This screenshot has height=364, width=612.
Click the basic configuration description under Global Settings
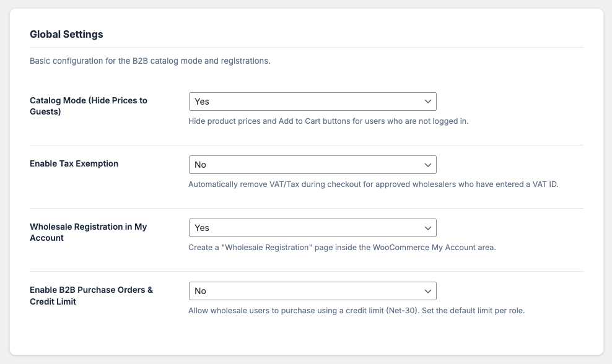click(150, 61)
